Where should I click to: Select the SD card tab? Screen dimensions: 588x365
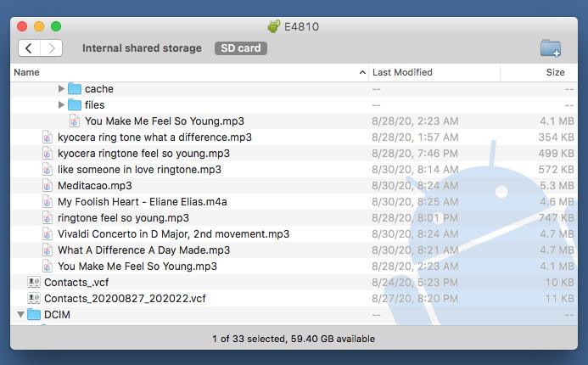pos(241,48)
